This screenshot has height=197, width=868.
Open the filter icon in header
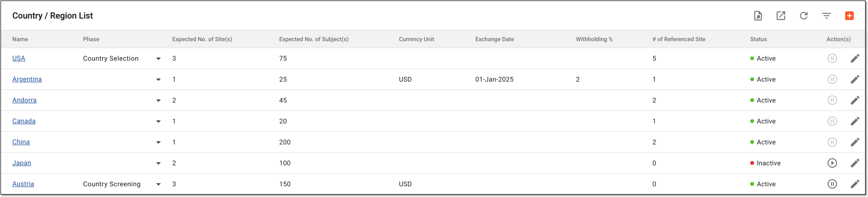coord(826,16)
